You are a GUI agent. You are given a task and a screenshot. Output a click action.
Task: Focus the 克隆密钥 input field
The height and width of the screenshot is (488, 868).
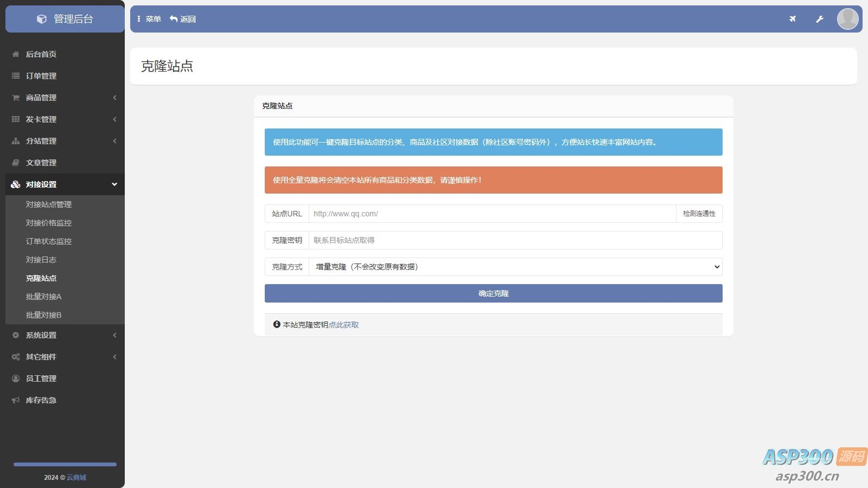(x=515, y=240)
